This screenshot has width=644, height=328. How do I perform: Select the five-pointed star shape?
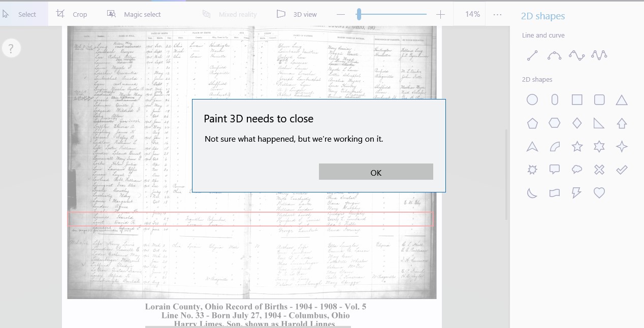tap(576, 146)
